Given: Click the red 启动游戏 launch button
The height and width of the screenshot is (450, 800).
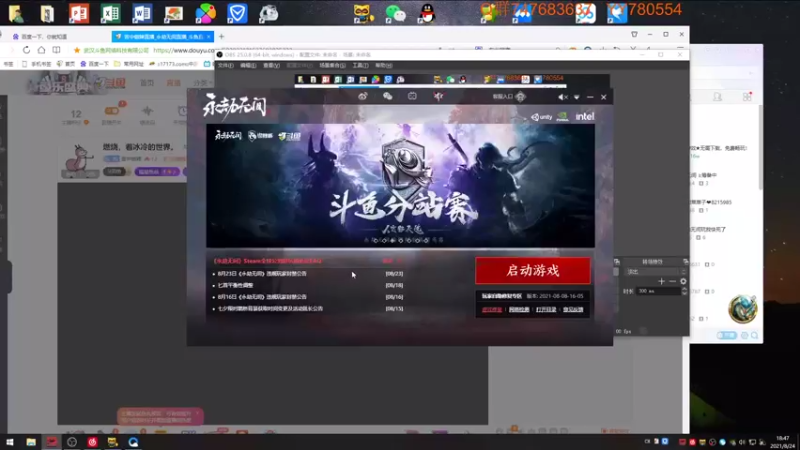Looking at the screenshot, I should (x=533, y=270).
